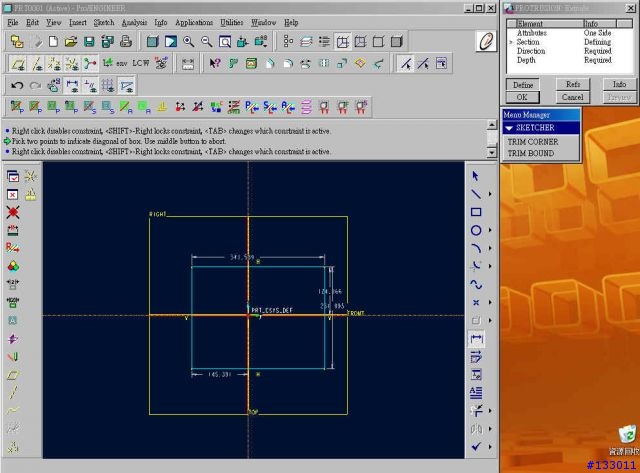
Task: Click message area scroll down arrow
Action: (492, 153)
